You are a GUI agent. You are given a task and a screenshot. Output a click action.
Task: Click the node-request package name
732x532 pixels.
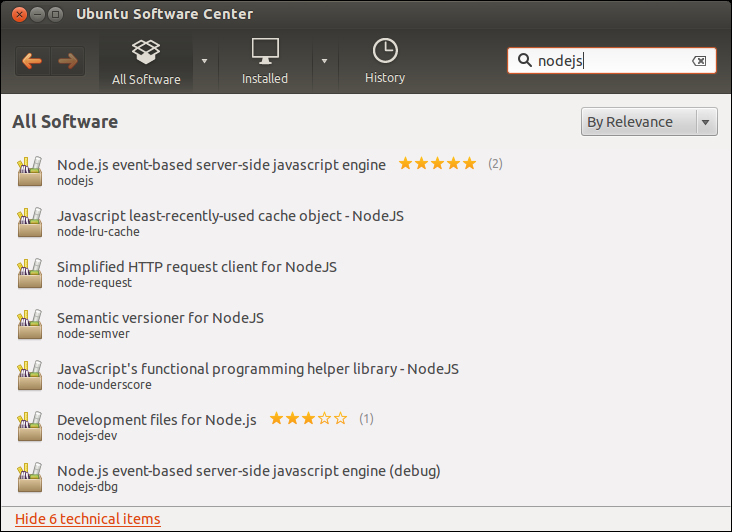[94, 282]
